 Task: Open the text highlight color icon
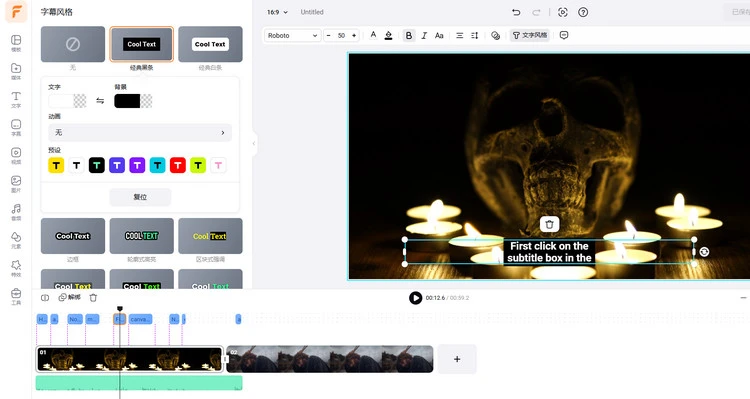pyautogui.click(x=388, y=35)
